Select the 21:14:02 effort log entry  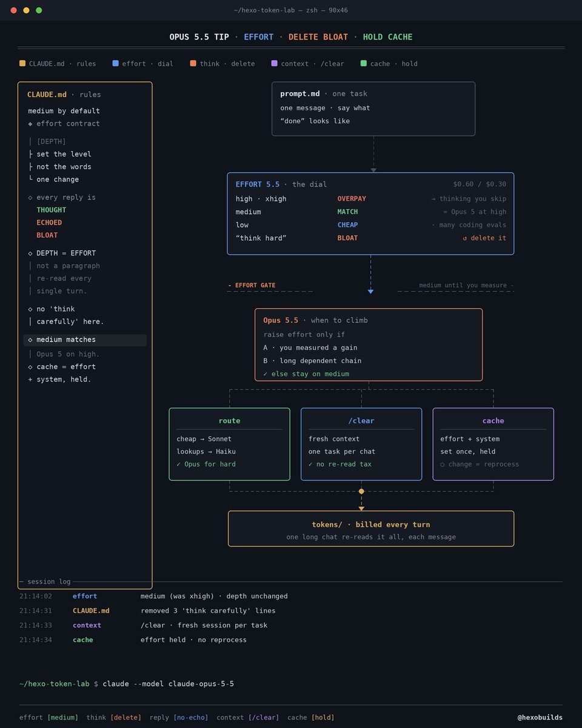153,596
